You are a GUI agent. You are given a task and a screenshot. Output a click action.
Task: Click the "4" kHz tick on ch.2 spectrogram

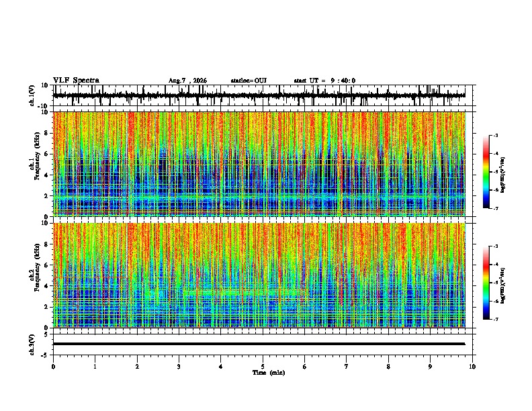[46, 286]
